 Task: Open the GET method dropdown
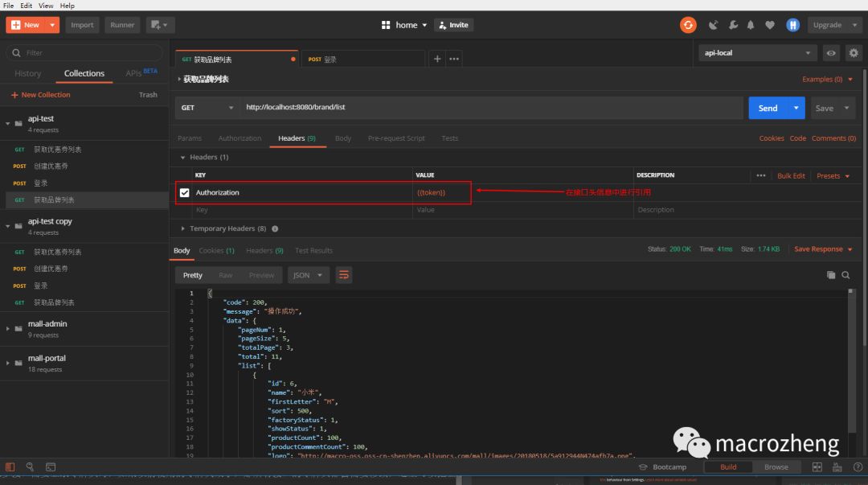[x=207, y=108]
